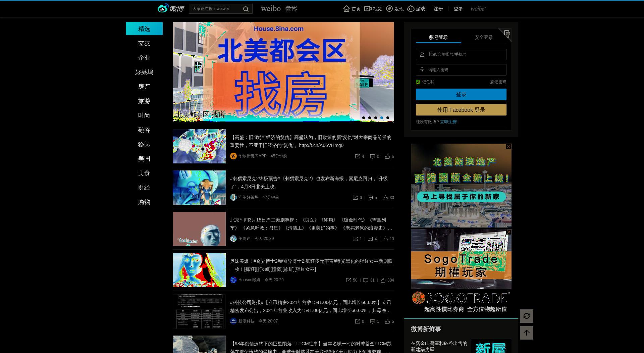
Task: Select 美食 category in sidebar
Action: coord(144,173)
